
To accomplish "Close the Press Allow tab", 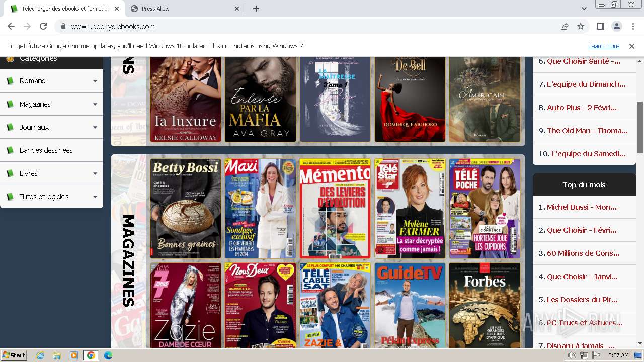I will 237,9.
